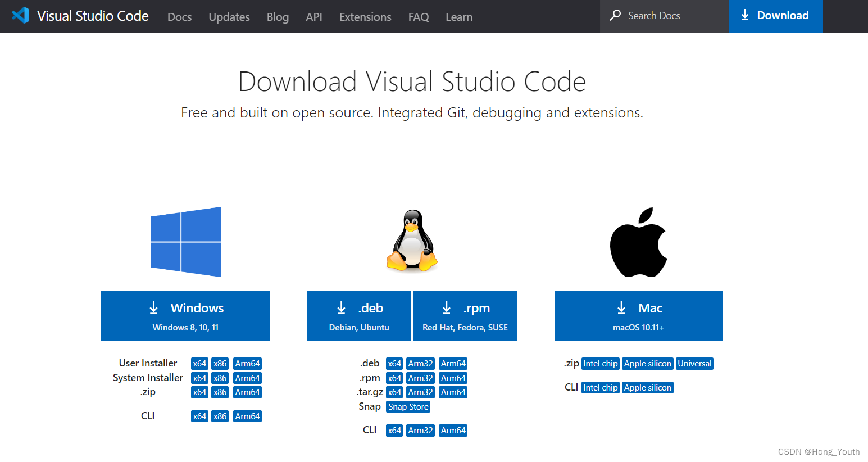Download the .rpm Red Hat package

coord(465,316)
